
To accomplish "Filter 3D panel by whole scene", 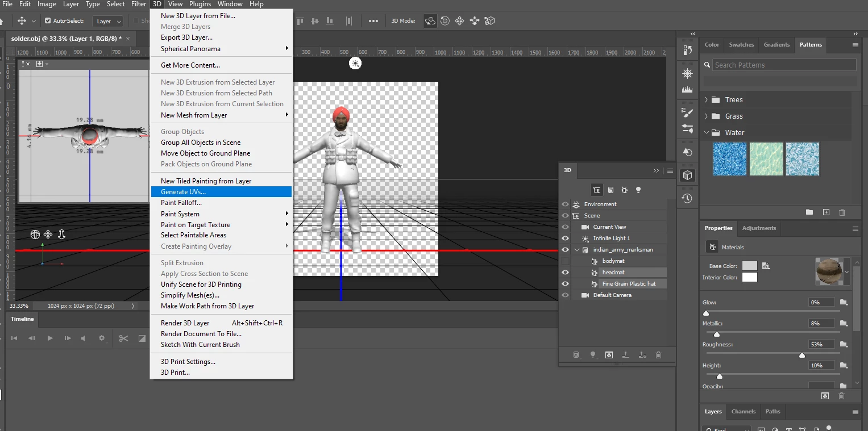I will tap(597, 190).
